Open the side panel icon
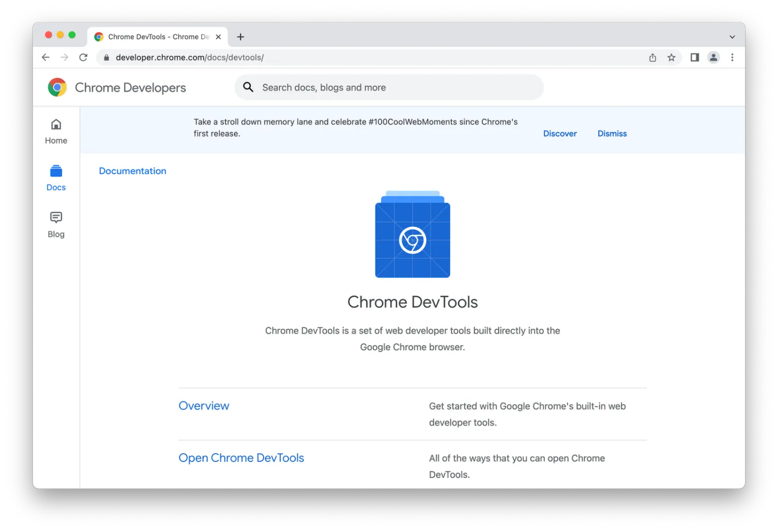 tap(694, 57)
